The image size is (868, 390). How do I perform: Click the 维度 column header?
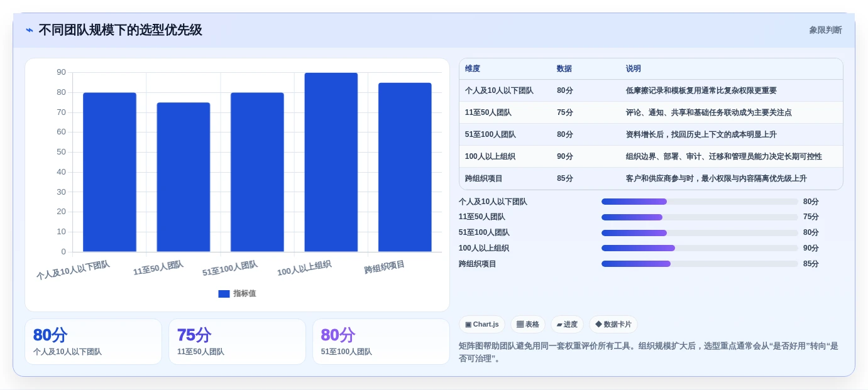pos(473,68)
